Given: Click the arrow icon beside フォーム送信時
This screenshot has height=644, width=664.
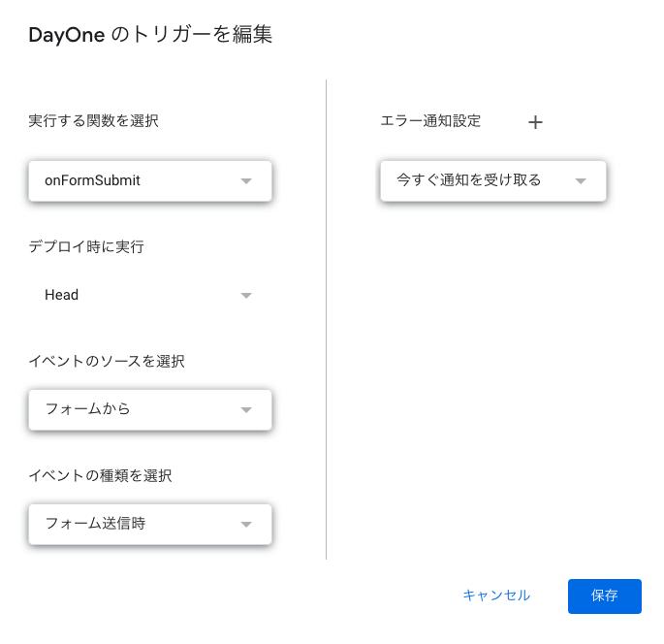Looking at the screenshot, I should pos(246,524).
